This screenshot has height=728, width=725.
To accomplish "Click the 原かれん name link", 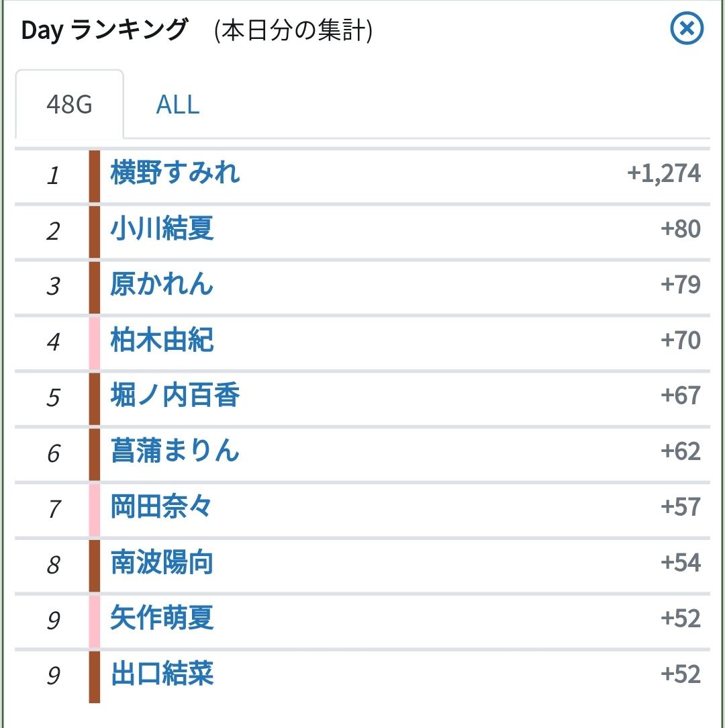I will [x=162, y=285].
